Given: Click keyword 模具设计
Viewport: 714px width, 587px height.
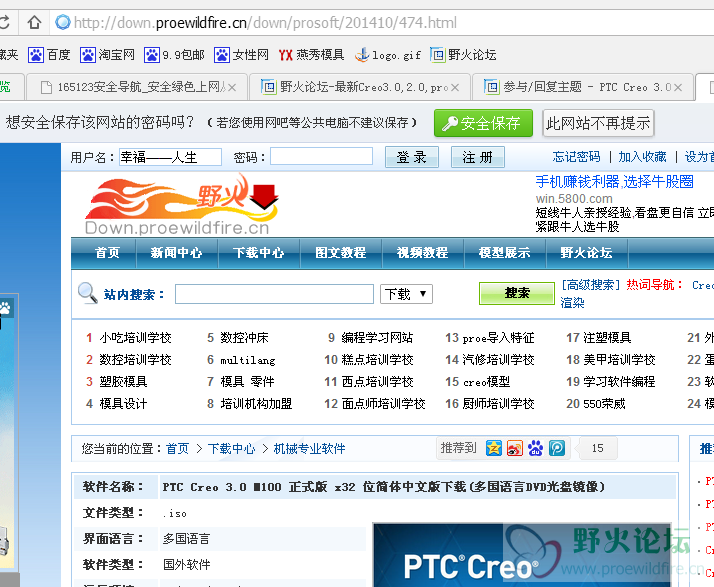Looking at the screenshot, I should tap(123, 403).
